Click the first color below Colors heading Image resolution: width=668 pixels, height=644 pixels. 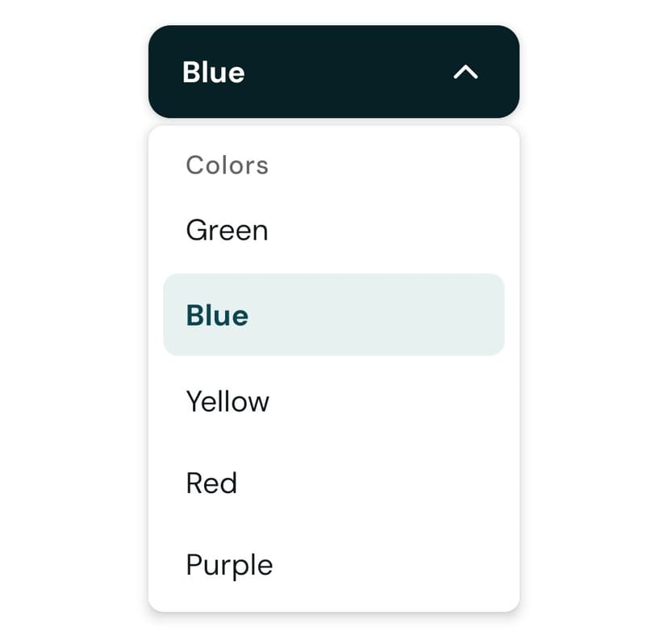[x=227, y=231]
